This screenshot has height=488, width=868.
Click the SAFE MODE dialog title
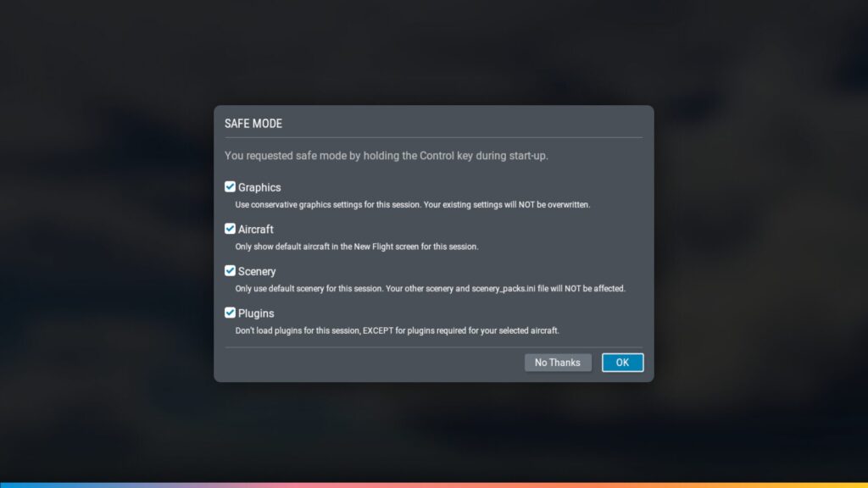coord(253,124)
